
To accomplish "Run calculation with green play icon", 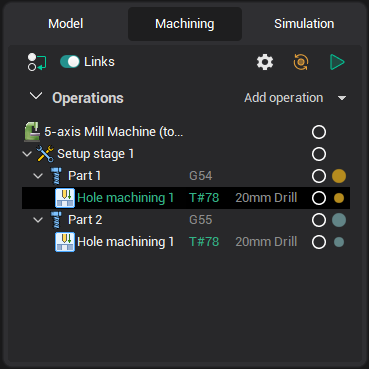I will (337, 62).
